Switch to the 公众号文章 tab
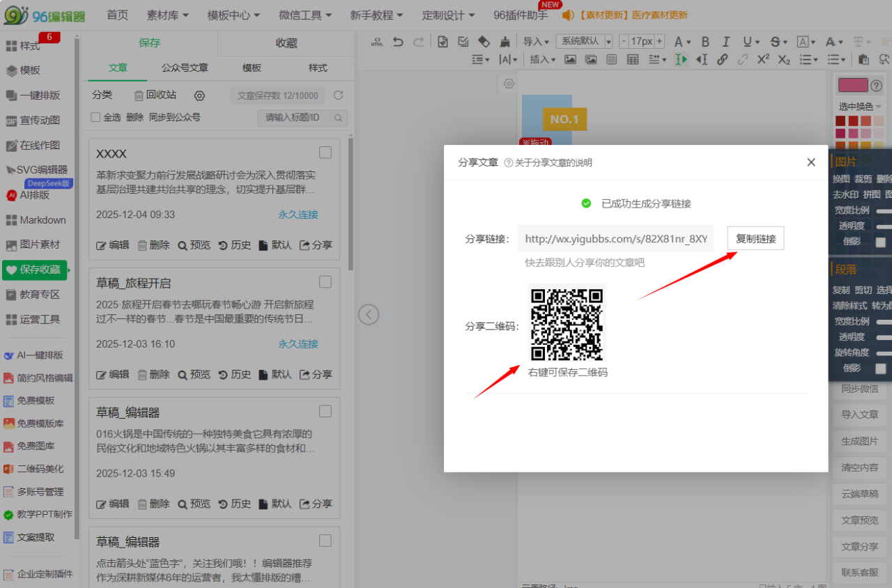The image size is (892, 588). pyautogui.click(x=185, y=68)
